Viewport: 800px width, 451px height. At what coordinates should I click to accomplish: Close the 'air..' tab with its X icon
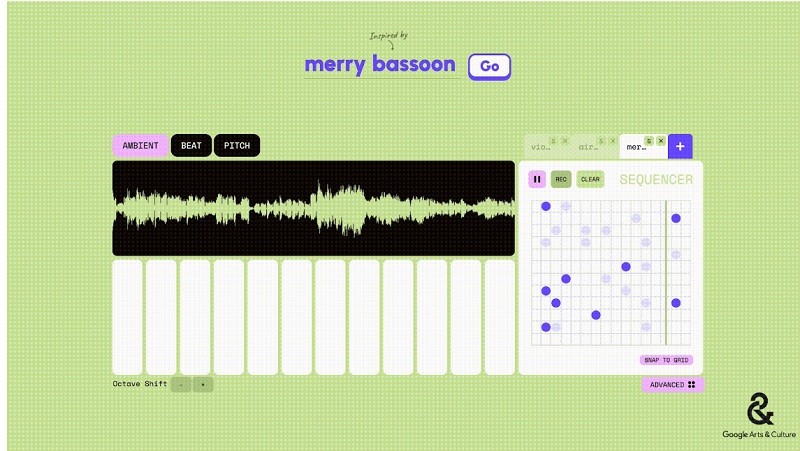tap(613, 141)
